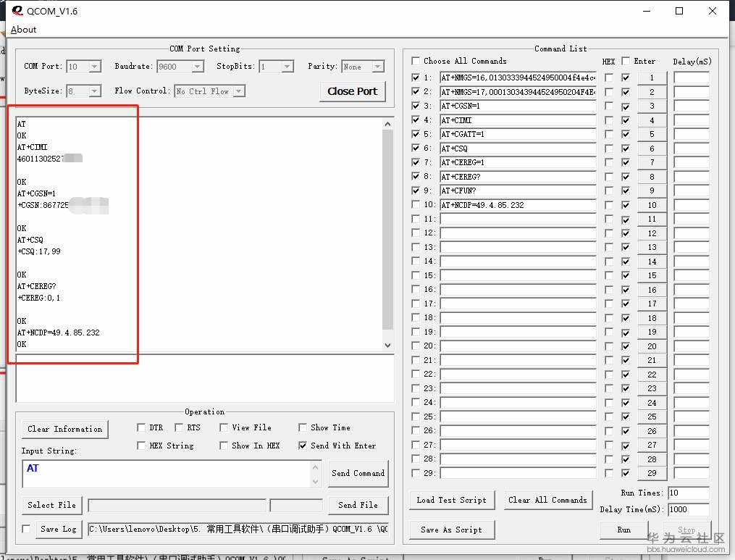735x560 pixels.
Task: Expand the Flow Control dropdown
Action: coord(239,91)
